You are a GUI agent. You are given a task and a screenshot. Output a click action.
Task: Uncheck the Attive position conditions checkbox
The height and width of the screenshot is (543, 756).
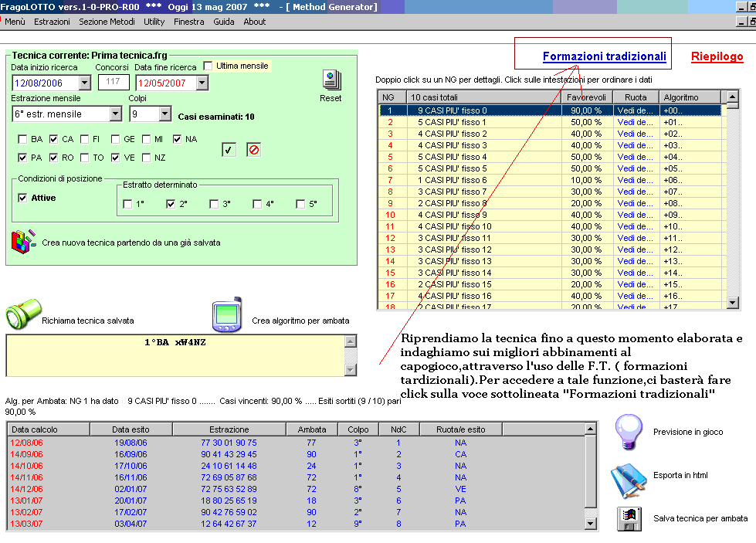click(x=22, y=198)
